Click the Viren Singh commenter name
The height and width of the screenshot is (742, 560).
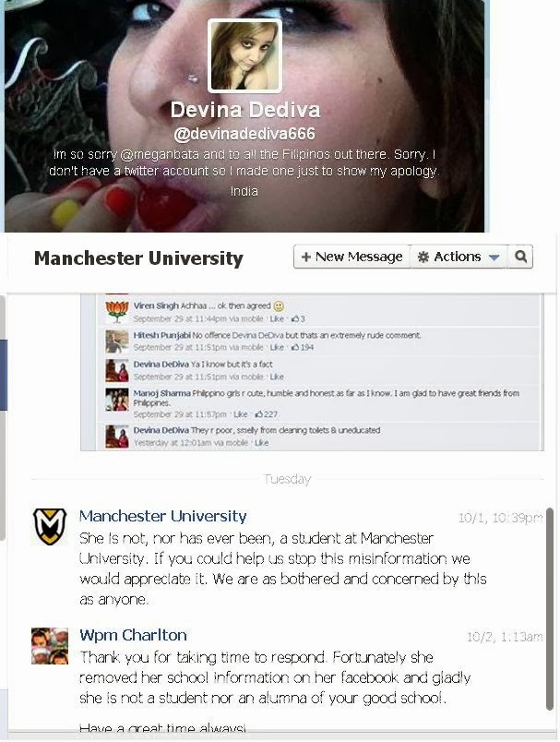pyautogui.click(x=156, y=305)
